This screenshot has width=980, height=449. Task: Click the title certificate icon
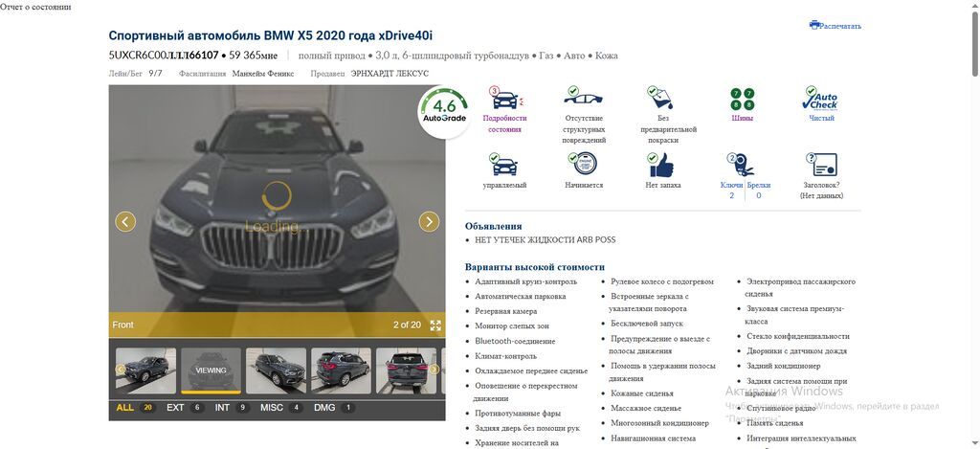click(x=821, y=165)
